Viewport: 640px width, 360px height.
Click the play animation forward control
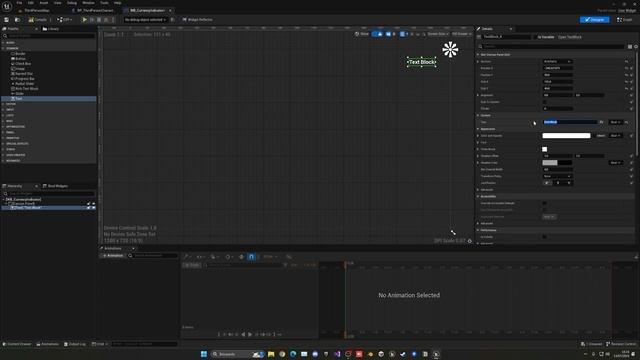pyautogui.click(x=250, y=334)
